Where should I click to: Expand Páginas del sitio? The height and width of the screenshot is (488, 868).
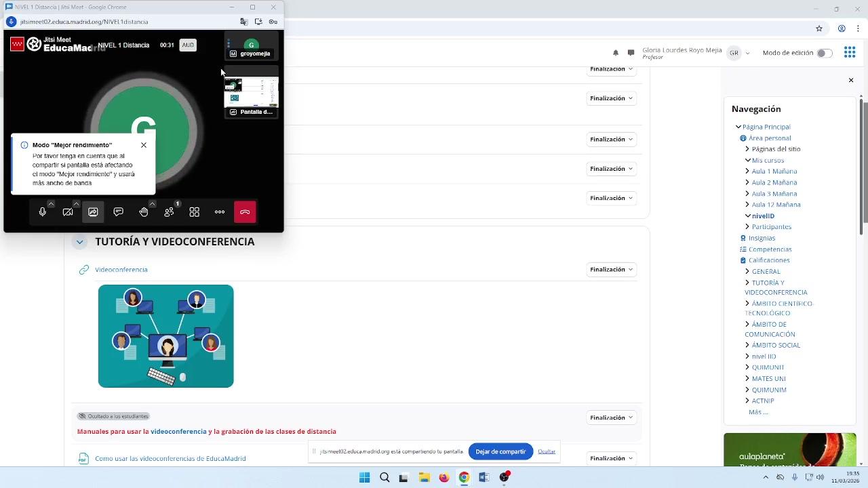click(x=747, y=149)
